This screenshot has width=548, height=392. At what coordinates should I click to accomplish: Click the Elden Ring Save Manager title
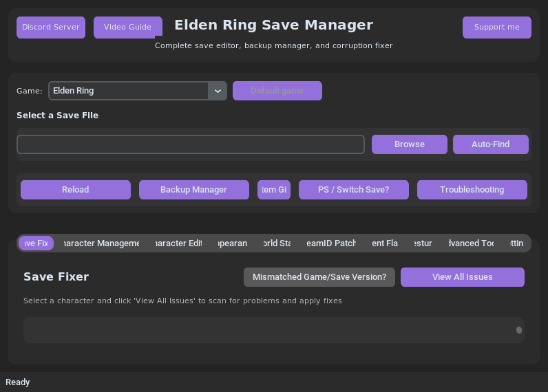click(x=273, y=25)
